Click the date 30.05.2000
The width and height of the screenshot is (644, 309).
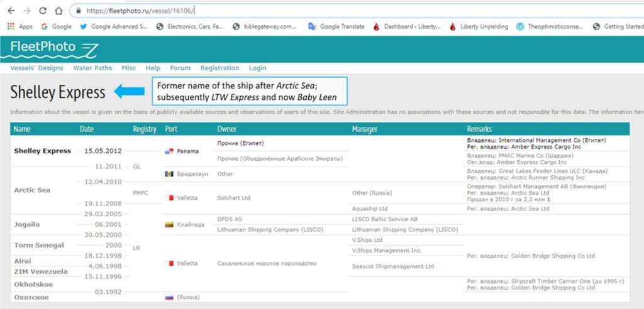103,235
